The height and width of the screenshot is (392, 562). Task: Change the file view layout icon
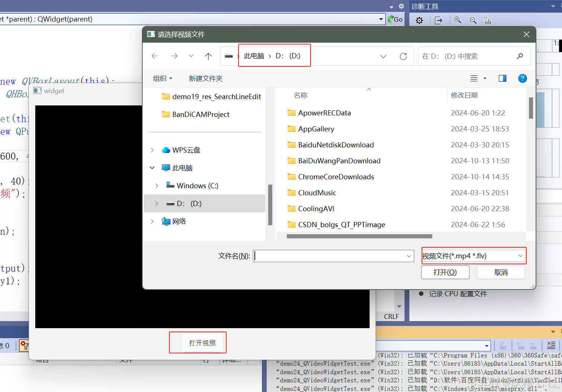[x=474, y=78]
